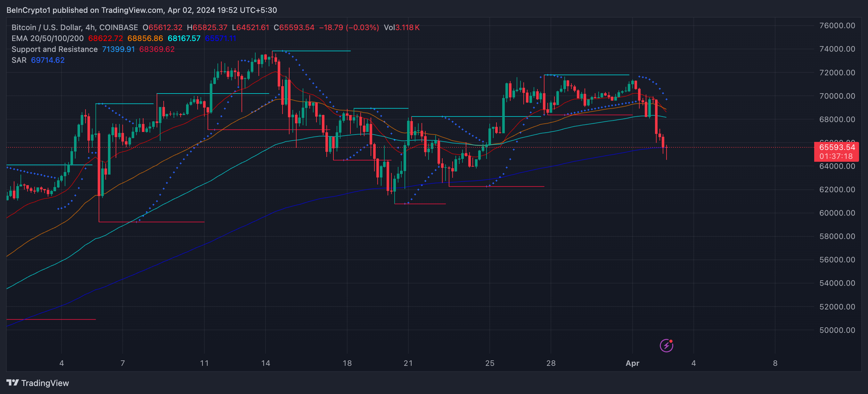Click the Support and Resistance indicator label
The image size is (868, 394).
tap(54, 49)
